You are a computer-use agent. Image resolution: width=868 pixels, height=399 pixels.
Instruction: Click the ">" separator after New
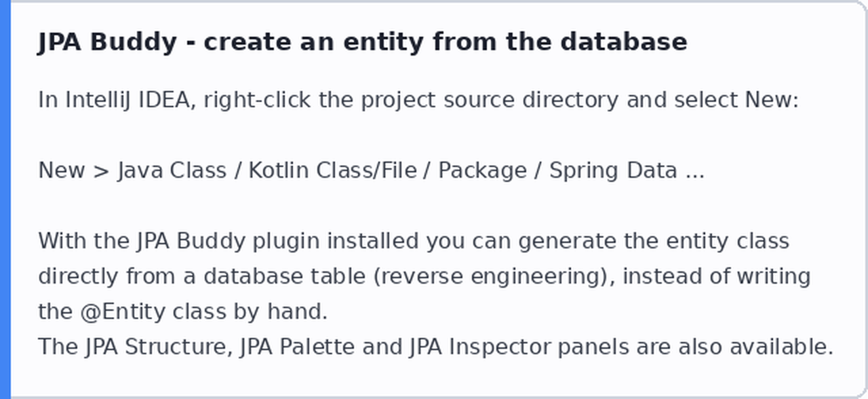click(x=101, y=171)
